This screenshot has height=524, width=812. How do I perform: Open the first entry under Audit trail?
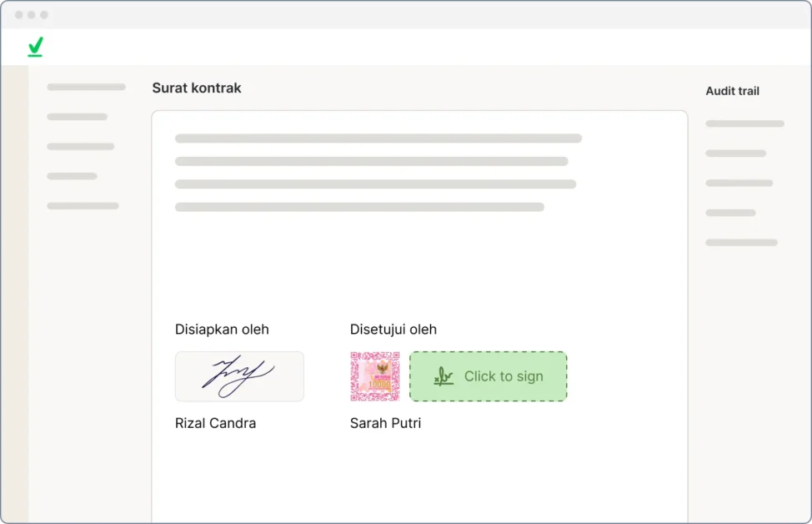744,123
